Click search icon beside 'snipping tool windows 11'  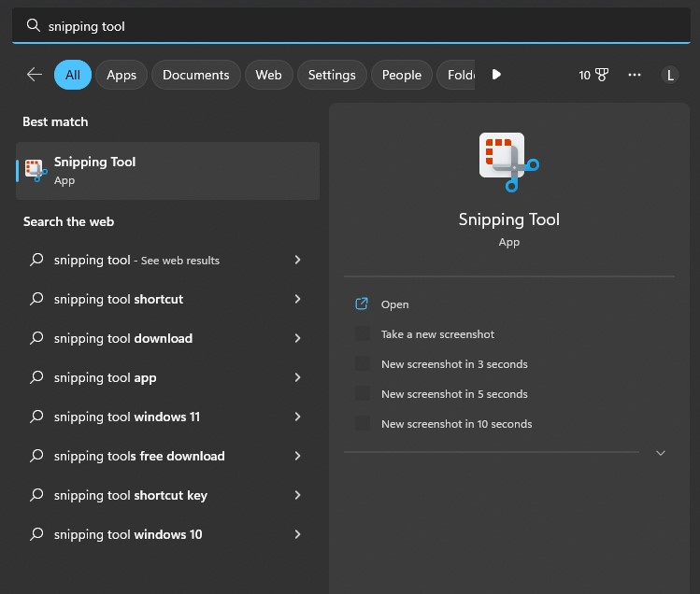(36, 417)
